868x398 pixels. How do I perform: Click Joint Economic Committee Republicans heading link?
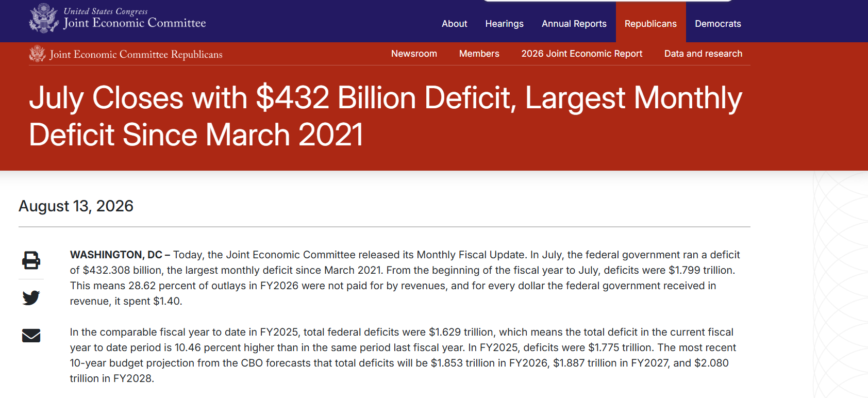136,54
